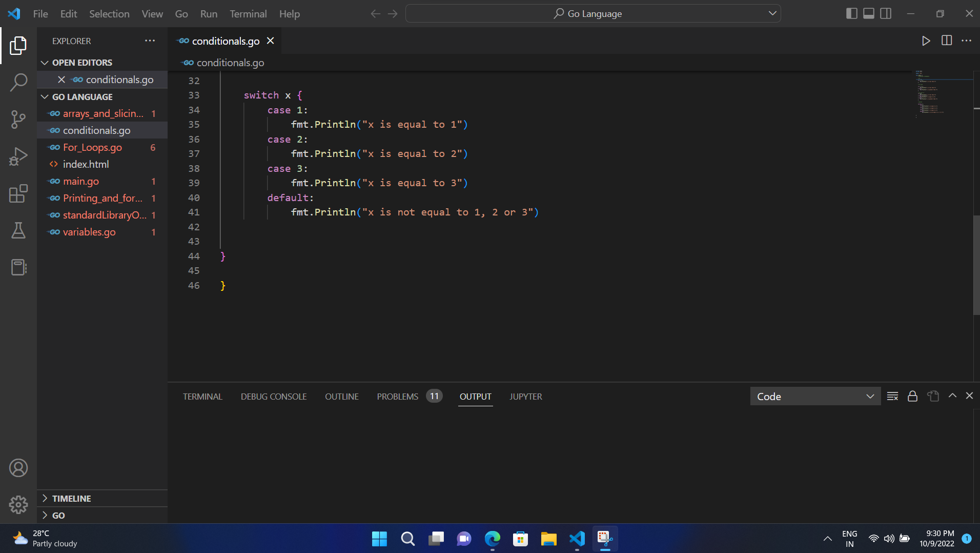Open the notebook-style icon in activity bar
This screenshot has height=553, width=980.
(18, 267)
